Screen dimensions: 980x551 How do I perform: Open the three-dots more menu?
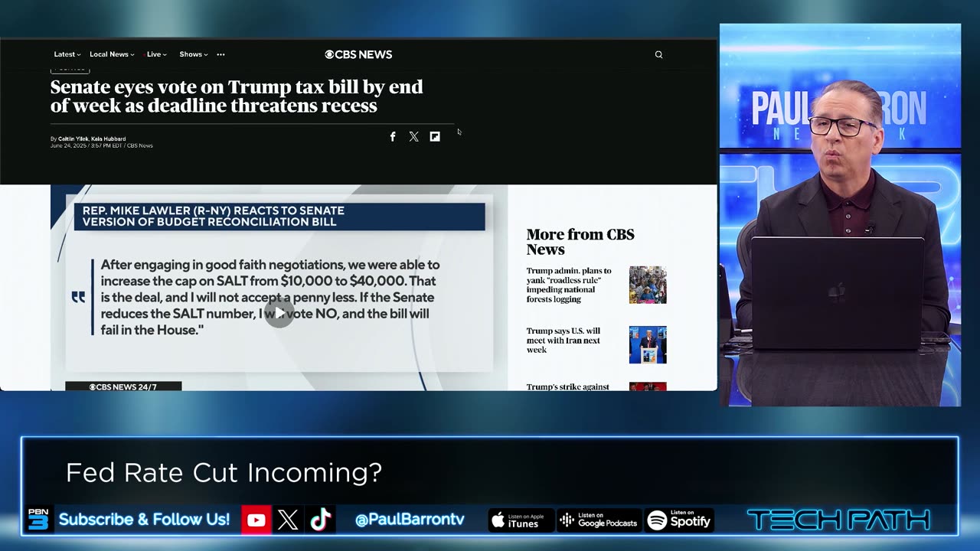click(220, 54)
